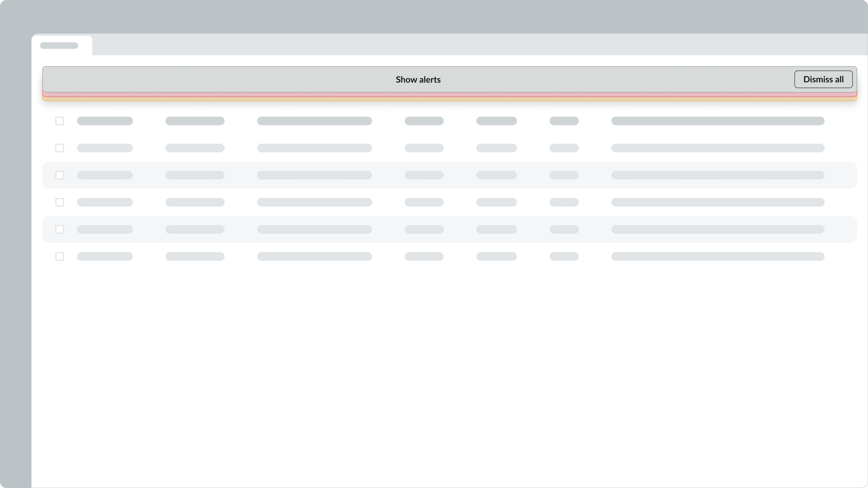Click the red stacked alert edge
This screenshot has height=488, width=868.
[450, 95]
